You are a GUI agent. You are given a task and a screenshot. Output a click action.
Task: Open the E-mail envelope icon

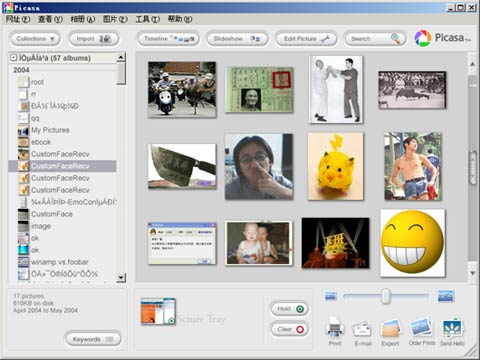362,330
